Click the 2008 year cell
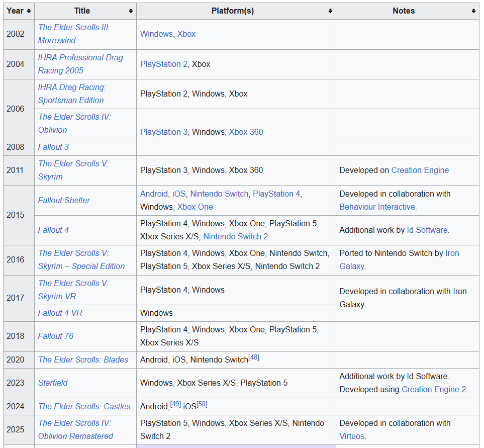Image resolution: width=484 pixels, height=448 pixels. pos(19,147)
